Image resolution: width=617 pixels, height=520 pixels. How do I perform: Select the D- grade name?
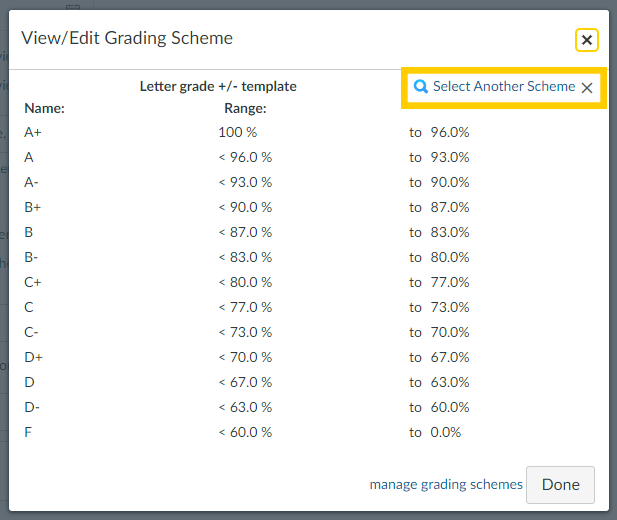33,407
